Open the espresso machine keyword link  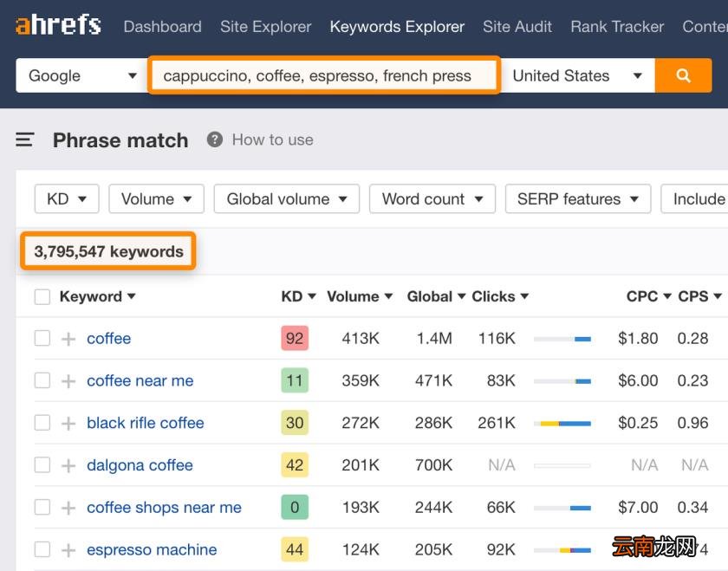click(x=152, y=549)
